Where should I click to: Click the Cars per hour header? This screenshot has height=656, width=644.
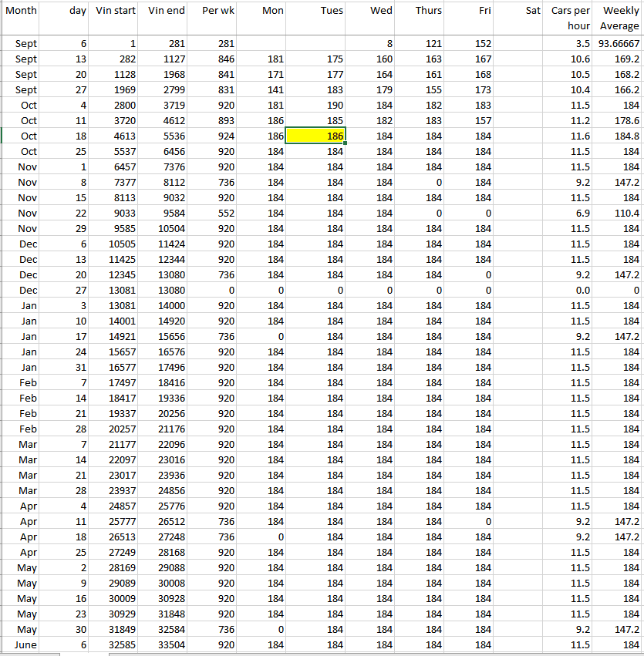click(x=571, y=19)
